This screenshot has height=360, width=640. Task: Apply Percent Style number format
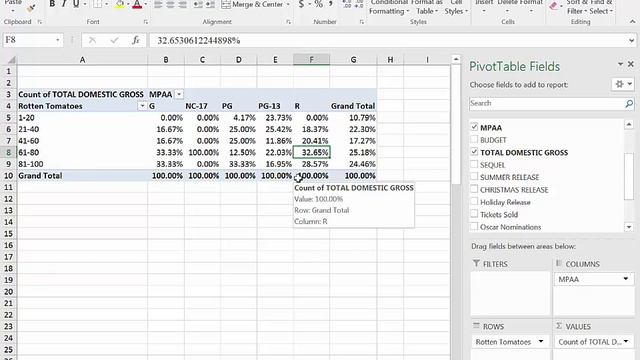[x=319, y=4]
